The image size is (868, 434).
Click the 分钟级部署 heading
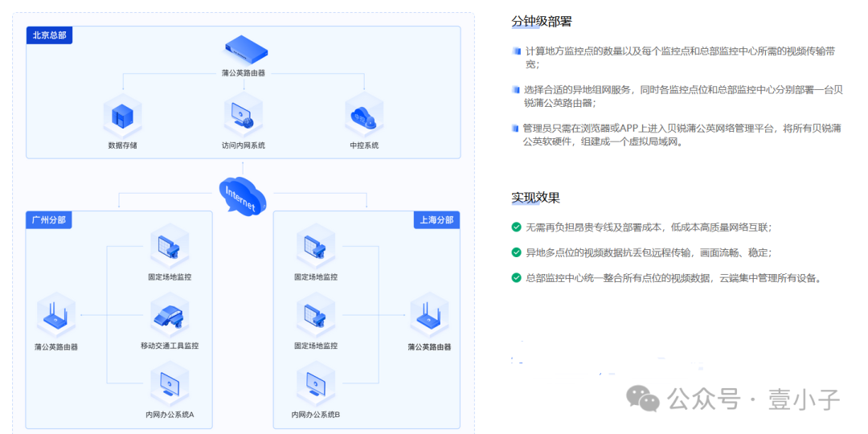542,23
